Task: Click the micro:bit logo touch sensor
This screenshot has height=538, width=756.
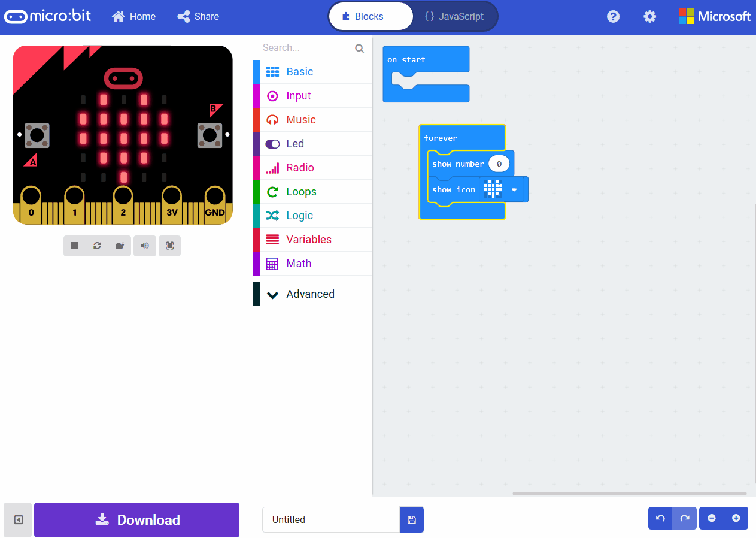Action: pos(123,78)
